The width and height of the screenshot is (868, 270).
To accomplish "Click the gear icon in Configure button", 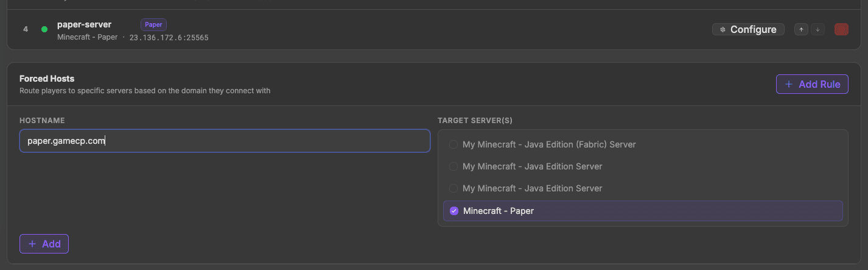I will [x=723, y=29].
